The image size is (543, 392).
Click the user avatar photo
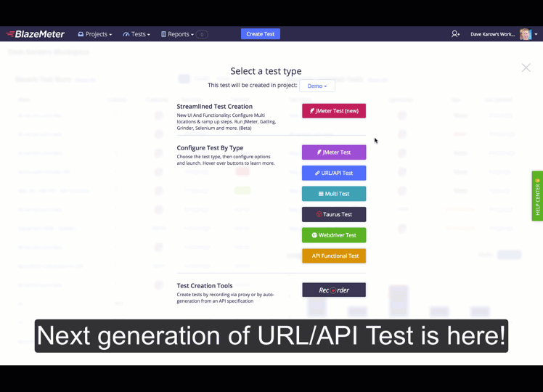tap(526, 34)
